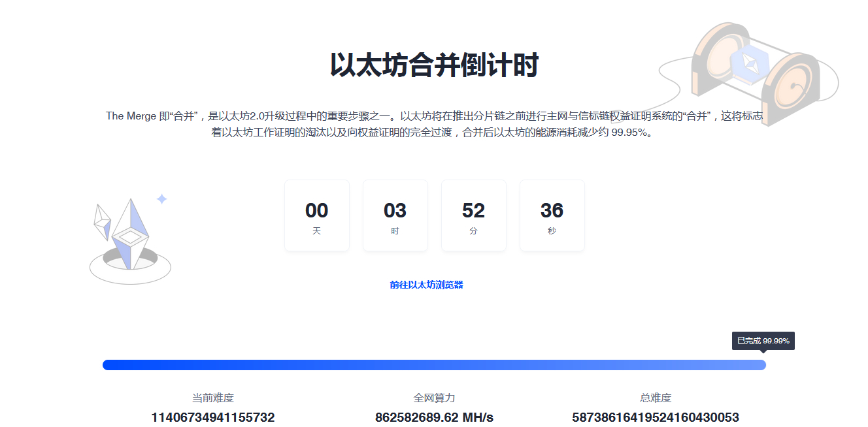Select the 36 秒 countdown card
Screen dimensions: 868x427
[x=552, y=215]
